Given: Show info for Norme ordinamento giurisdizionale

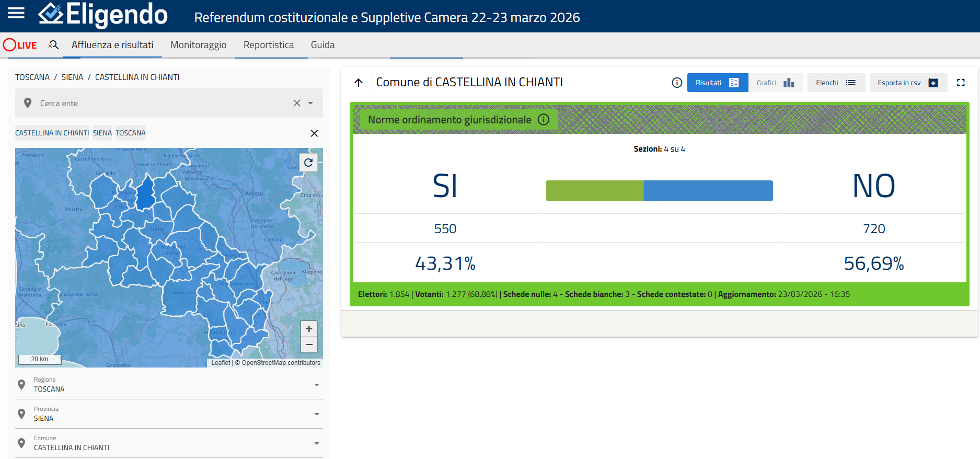Looking at the screenshot, I should pos(544,120).
